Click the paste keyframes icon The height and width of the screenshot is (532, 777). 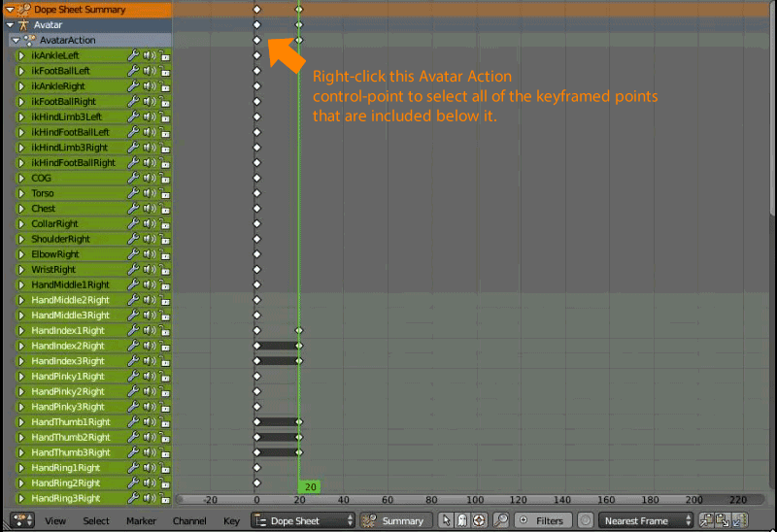pos(723,520)
